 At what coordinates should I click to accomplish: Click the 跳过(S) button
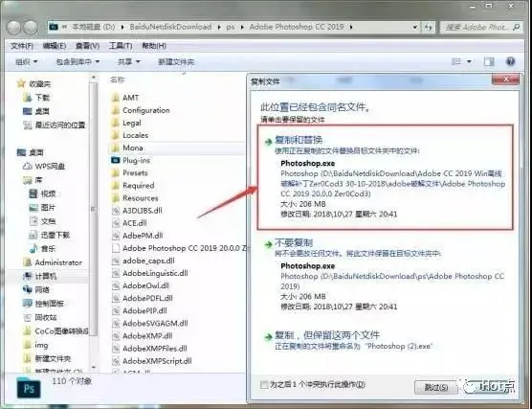[x=436, y=387]
